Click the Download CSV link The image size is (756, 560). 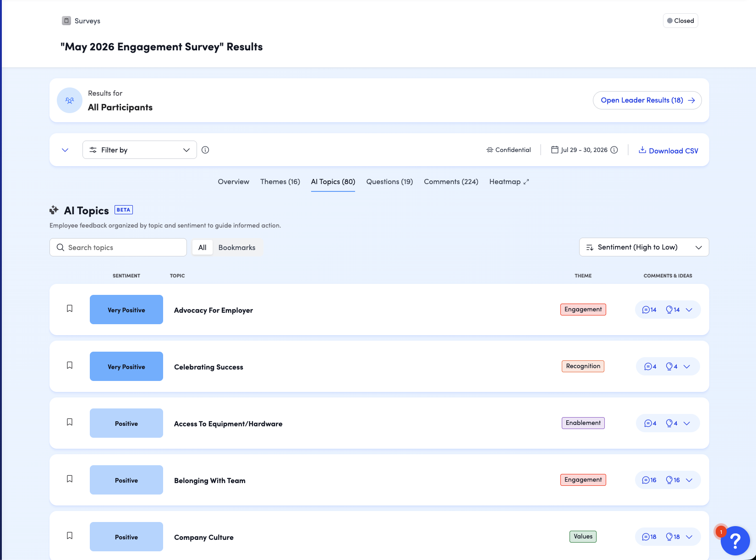click(674, 151)
